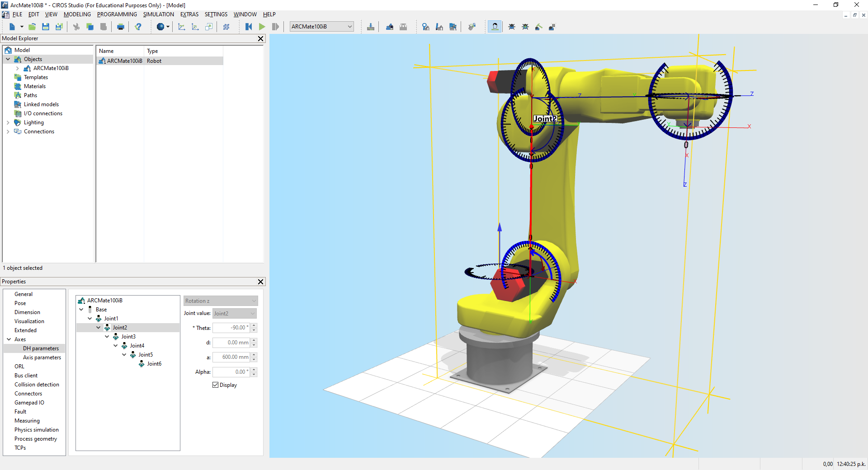Toggle the Display checkbox
Screen dimensions: 868x470
pyautogui.click(x=216, y=385)
